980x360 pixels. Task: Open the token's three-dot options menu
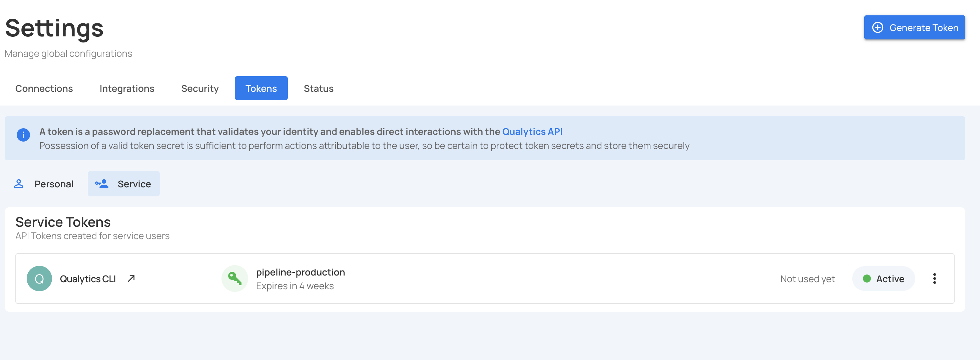tap(934, 279)
